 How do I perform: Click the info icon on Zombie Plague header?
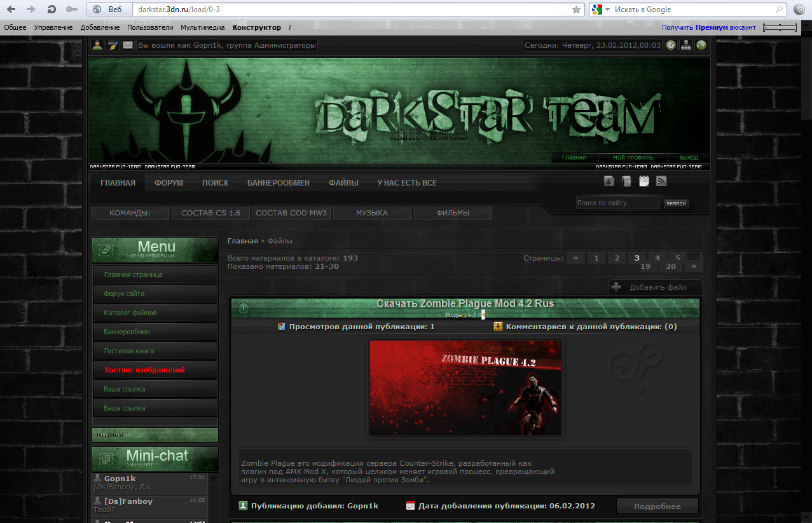click(x=243, y=308)
